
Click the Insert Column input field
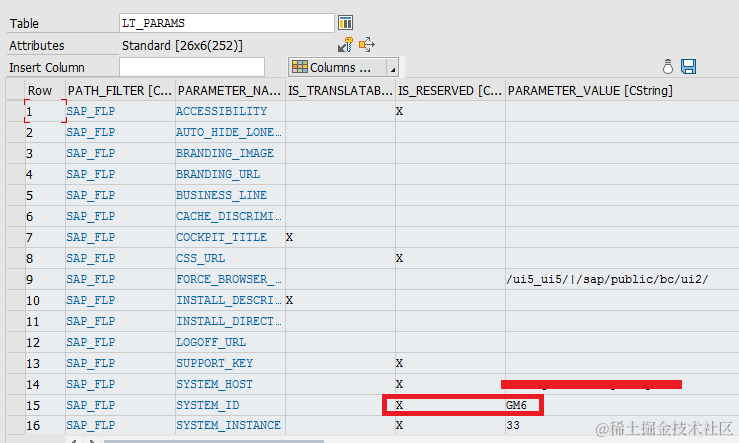coord(192,67)
